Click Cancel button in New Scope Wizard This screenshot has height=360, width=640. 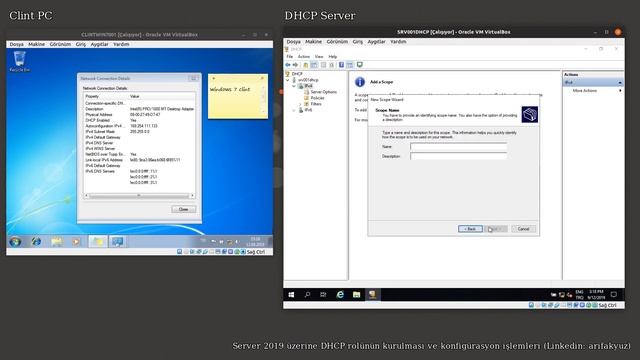coord(523,229)
